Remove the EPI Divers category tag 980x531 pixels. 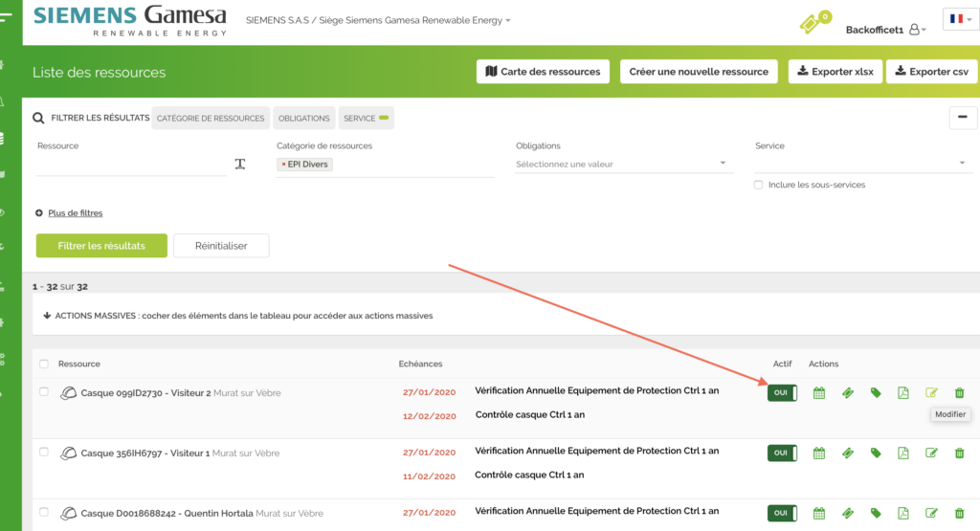(284, 165)
